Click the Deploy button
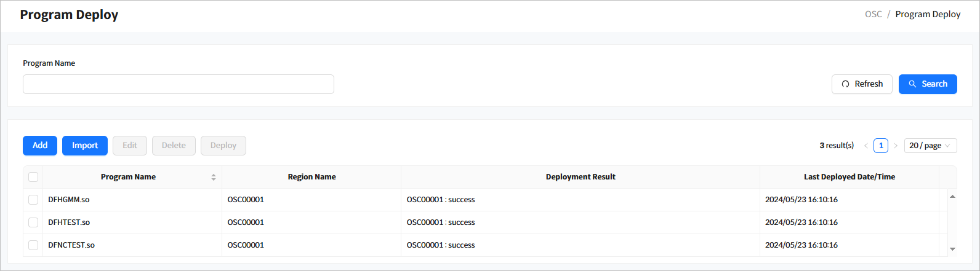The width and height of the screenshot is (980, 271). pos(223,146)
